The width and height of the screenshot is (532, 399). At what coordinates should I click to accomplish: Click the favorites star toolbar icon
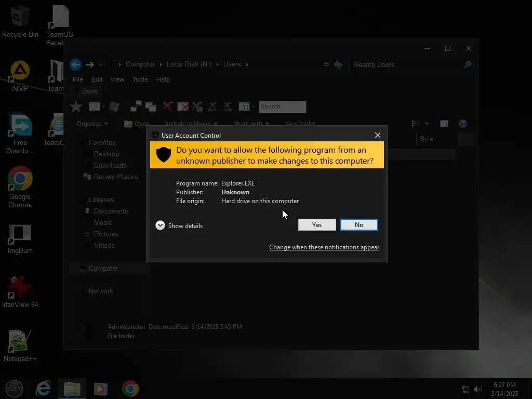point(76,107)
